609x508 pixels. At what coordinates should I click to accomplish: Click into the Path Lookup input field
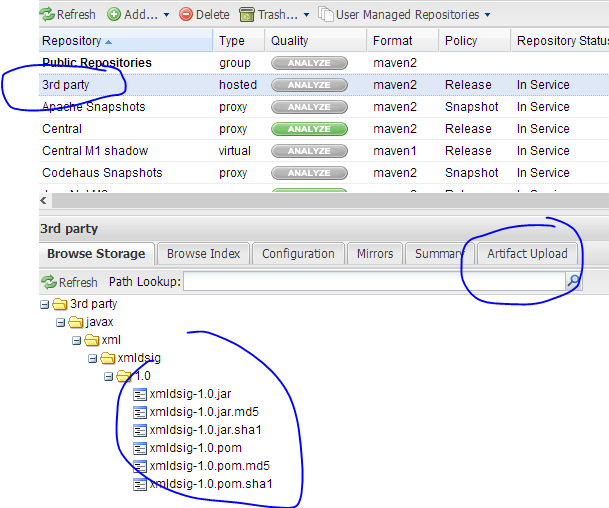click(374, 281)
